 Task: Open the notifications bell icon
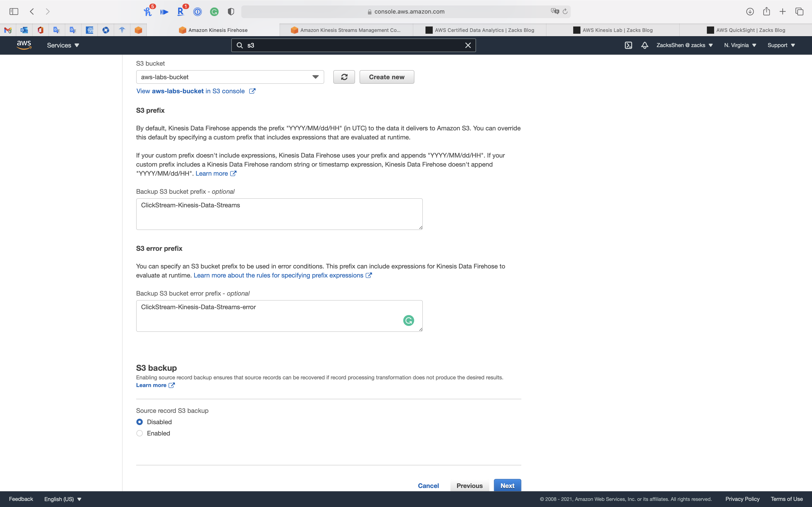[644, 45]
